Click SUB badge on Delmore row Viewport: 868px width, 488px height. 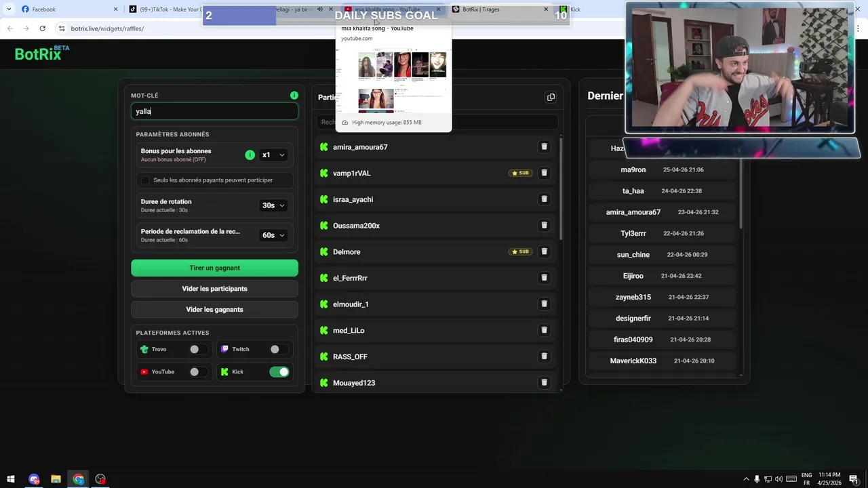[520, 251]
